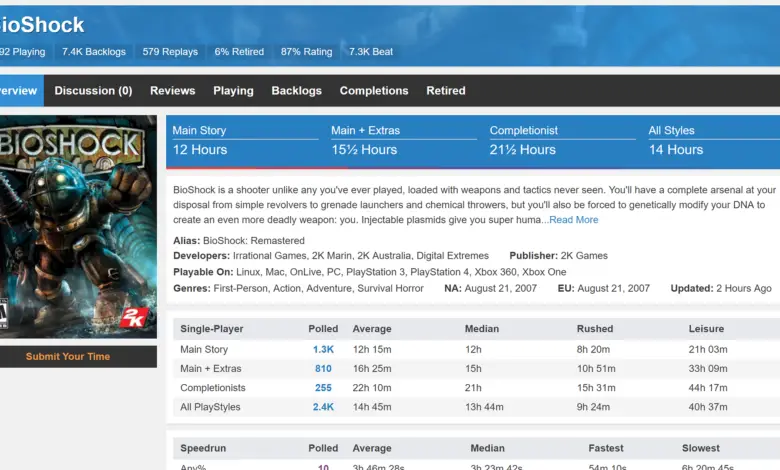Image resolution: width=780 pixels, height=470 pixels.
Task: Click the Main + Extras rushed 10h 51m
Action: click(x=596, y=369)
